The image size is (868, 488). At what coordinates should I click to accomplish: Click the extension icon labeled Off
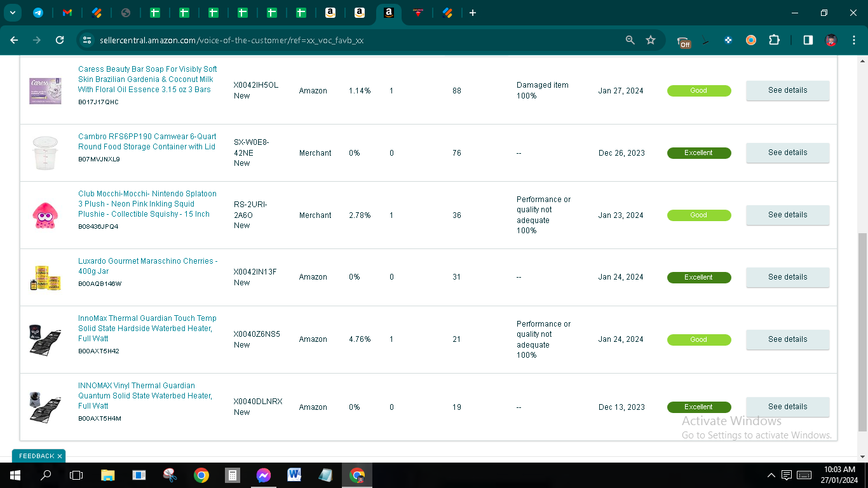(684, 41)
